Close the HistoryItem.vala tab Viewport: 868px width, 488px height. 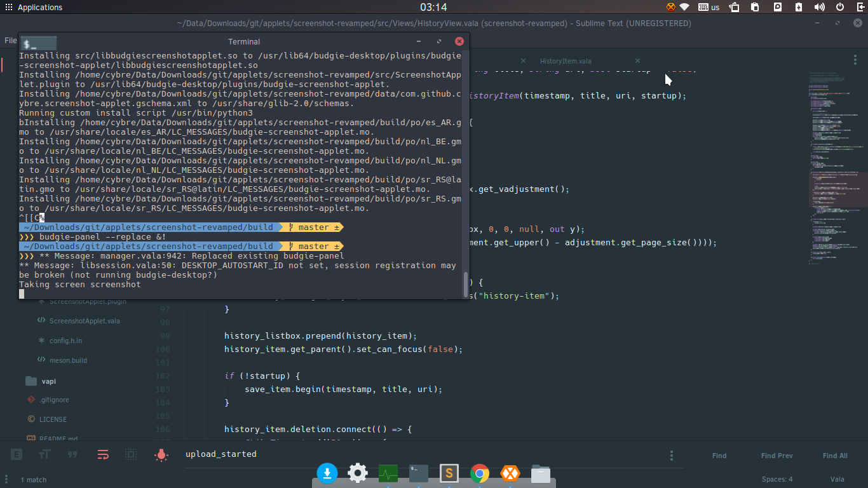[x=639, y=61]
